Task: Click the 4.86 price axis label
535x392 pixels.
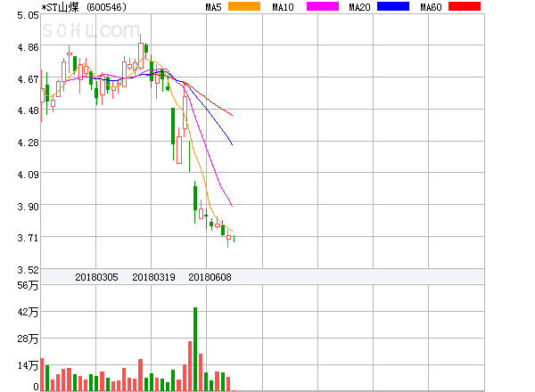Action: [x=28, y=47]
